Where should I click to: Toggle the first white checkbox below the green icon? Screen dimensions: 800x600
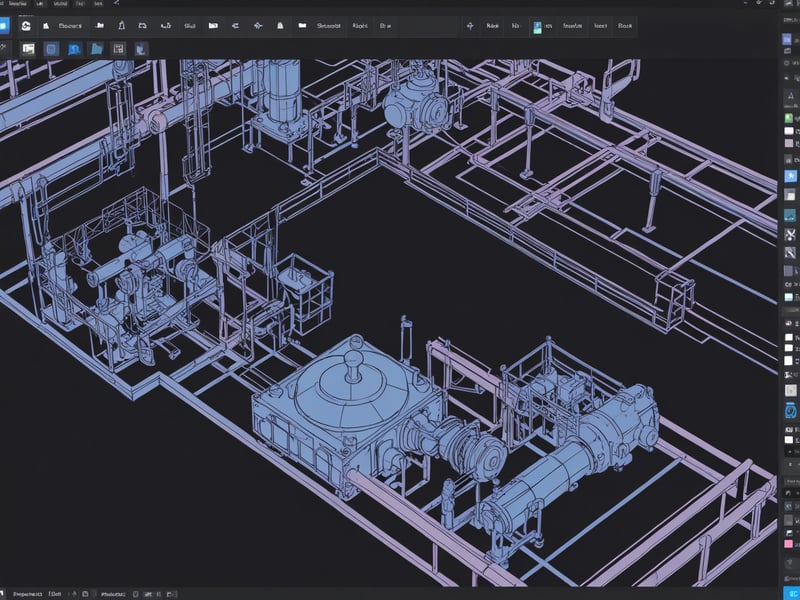coord(789,130)
